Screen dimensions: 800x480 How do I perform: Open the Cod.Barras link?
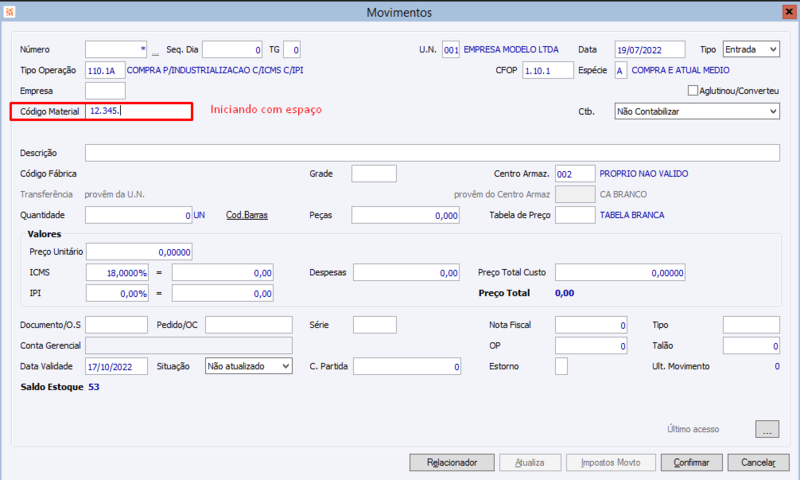click(x=247, y=215)
